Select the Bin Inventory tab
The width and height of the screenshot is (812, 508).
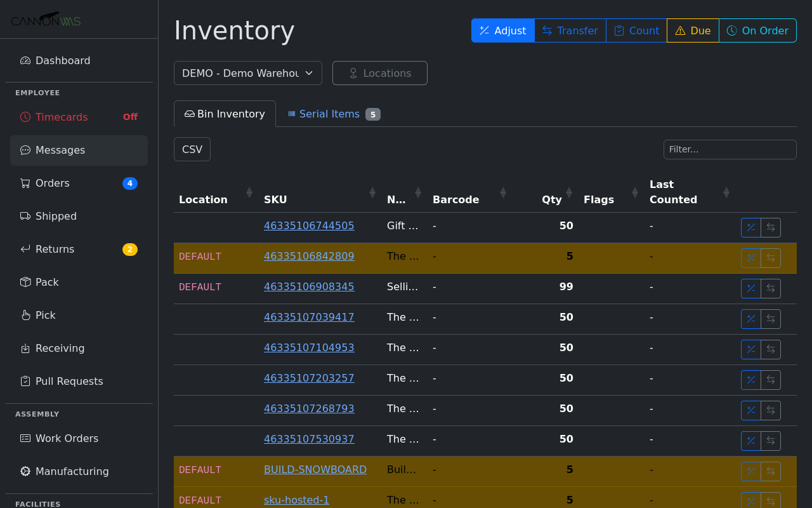[x=225, y=114]
